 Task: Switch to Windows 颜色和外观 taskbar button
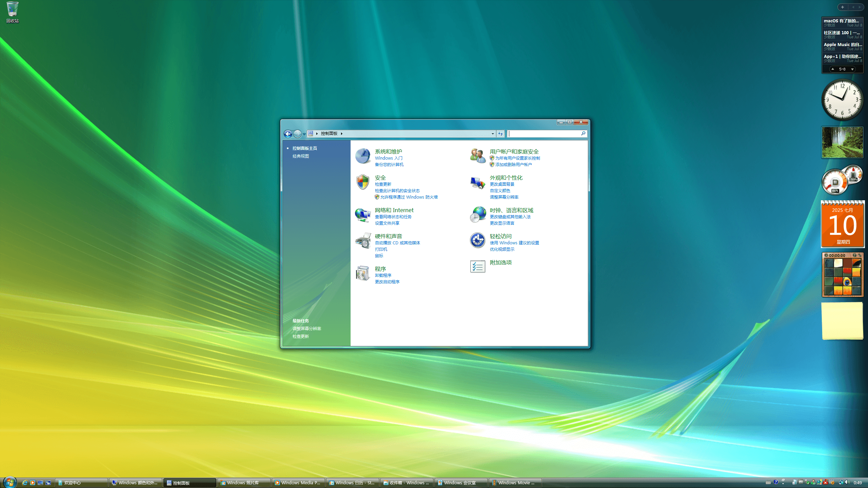pyautogui.click(x=136, y=483)
